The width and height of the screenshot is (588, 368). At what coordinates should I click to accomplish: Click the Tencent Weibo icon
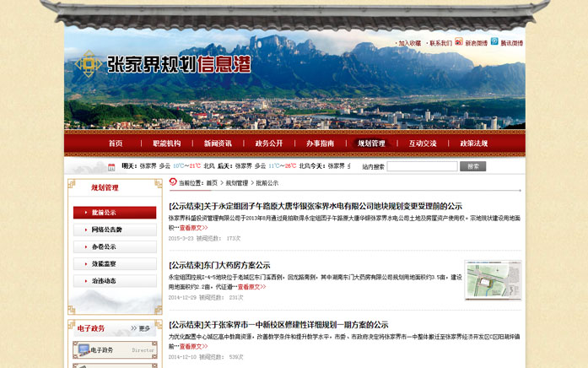pos(494,41)
